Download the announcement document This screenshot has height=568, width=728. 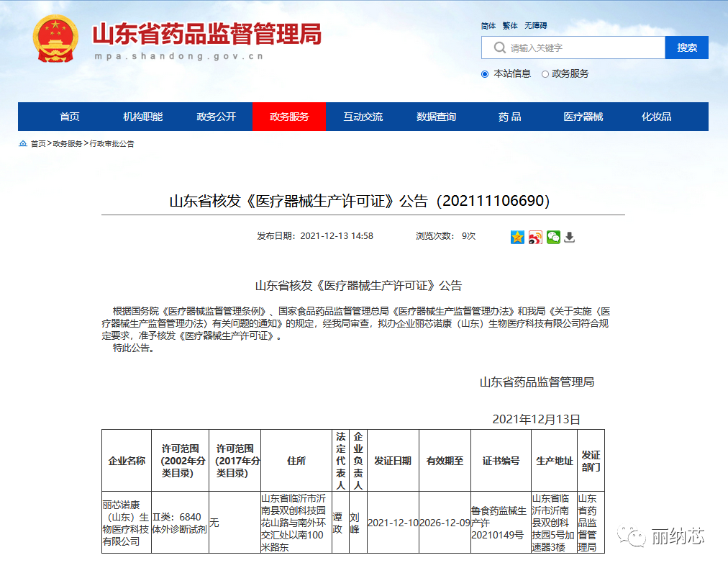(570, 237)
